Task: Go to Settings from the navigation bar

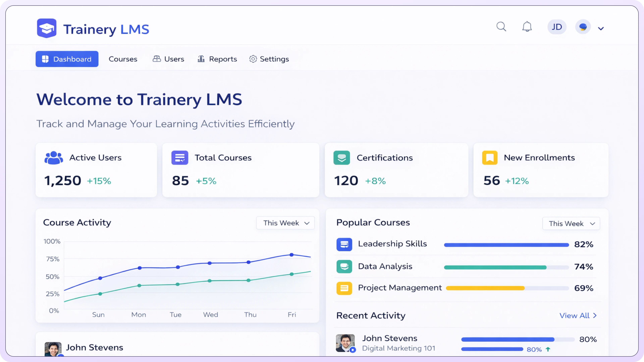Action: [269, 59]
